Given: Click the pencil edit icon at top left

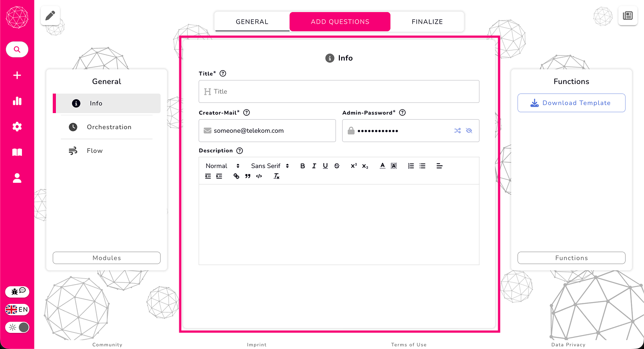Looking at the screenshot, I should (50, 16).
